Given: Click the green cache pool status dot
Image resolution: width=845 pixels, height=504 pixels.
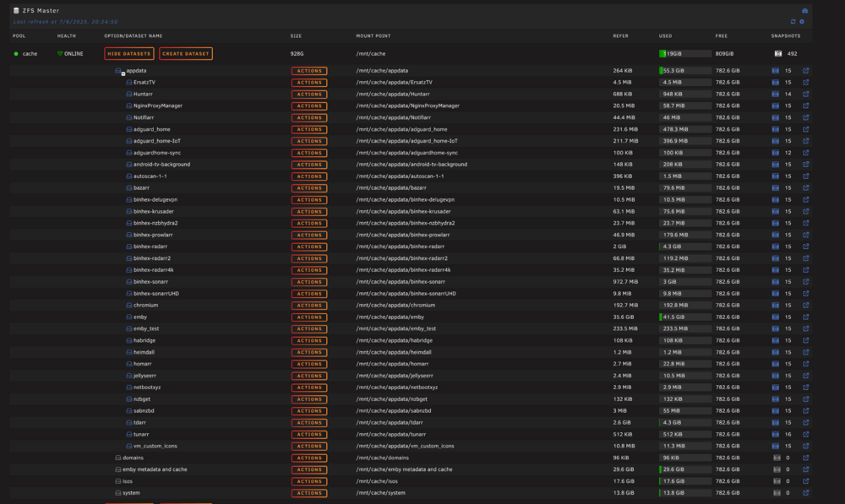Looking at the screenshot, I should [x=16, y=54].
